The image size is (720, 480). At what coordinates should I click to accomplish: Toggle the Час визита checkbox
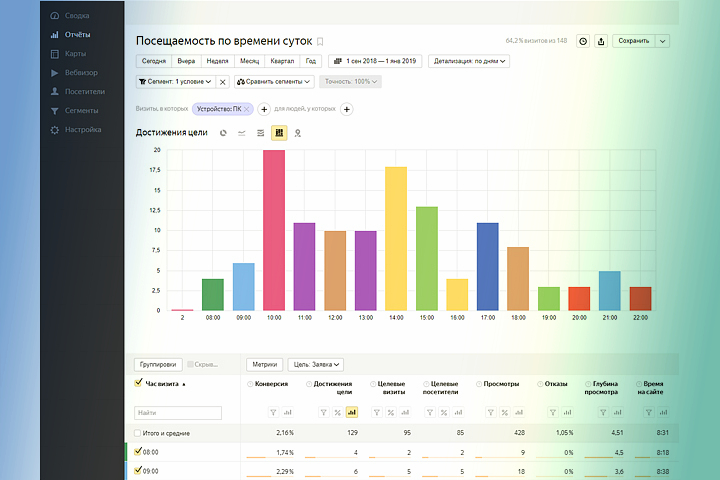(138, 383)
